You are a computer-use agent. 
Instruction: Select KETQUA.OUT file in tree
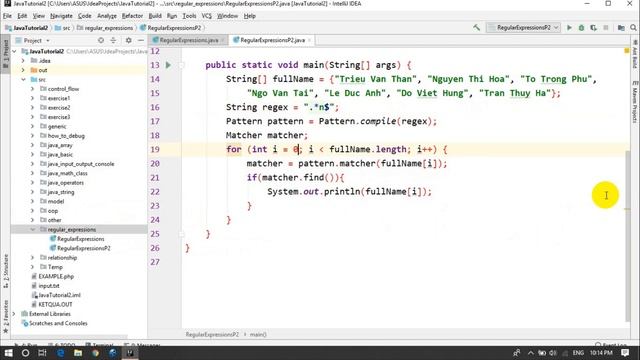pos(55,305)
